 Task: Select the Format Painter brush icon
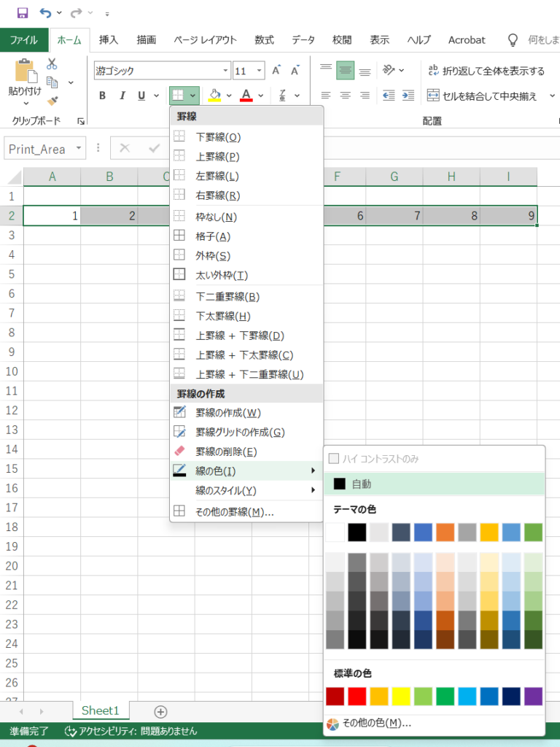point(52,101)
